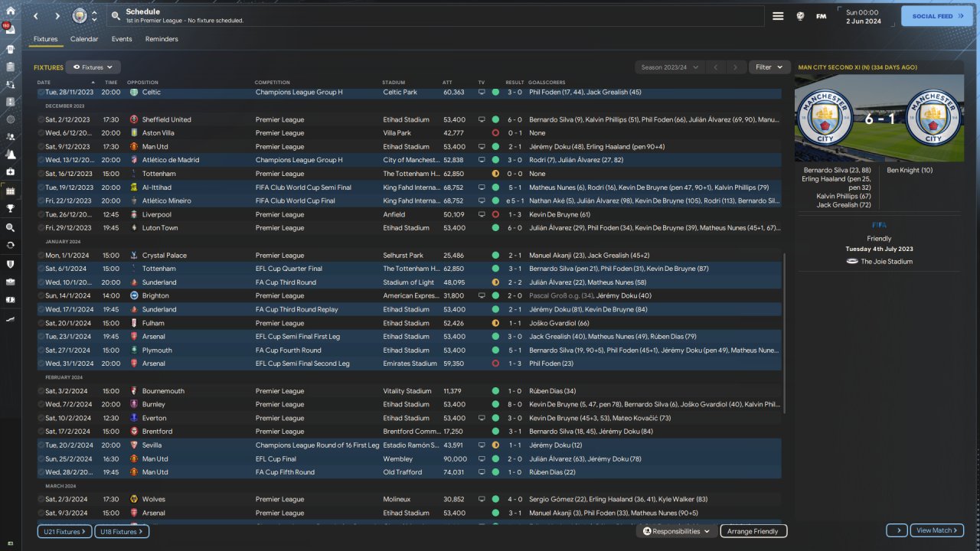The image size is (980, 551).
Task: Toggle the reminder circle for Crystal Palace fixture
Action: tap(41, 256)
